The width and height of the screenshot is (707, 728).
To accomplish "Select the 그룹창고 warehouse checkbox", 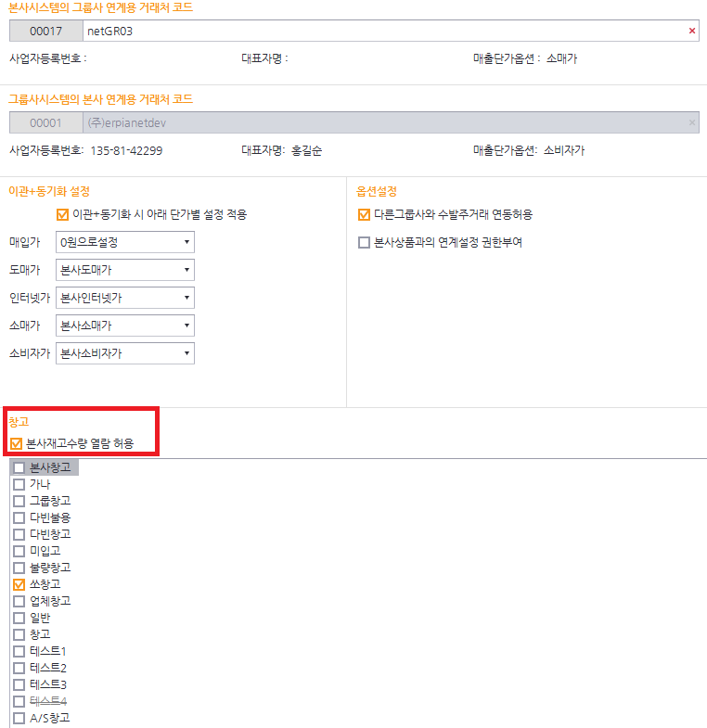I will point(19,501).
